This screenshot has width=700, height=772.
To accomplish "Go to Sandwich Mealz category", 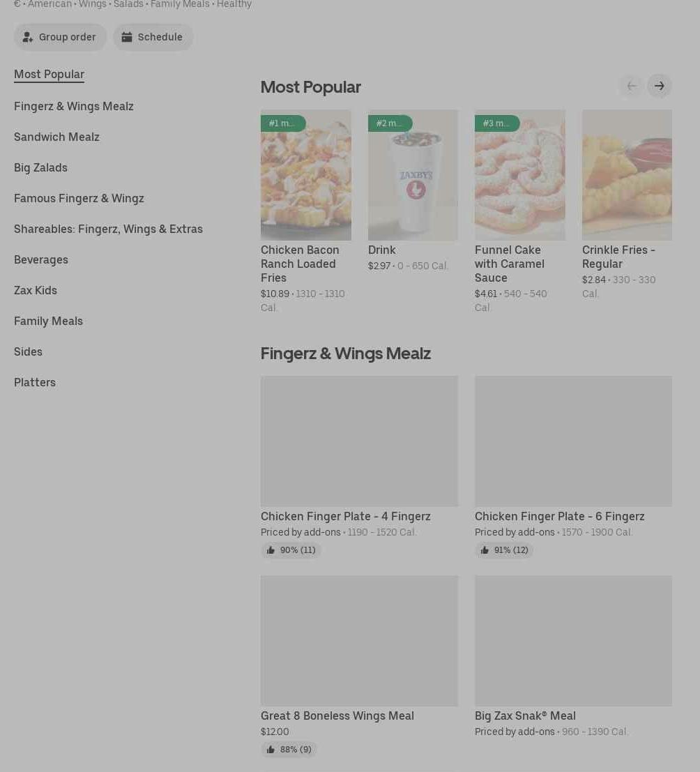I will pyautogui.click(x=56, y=137).
